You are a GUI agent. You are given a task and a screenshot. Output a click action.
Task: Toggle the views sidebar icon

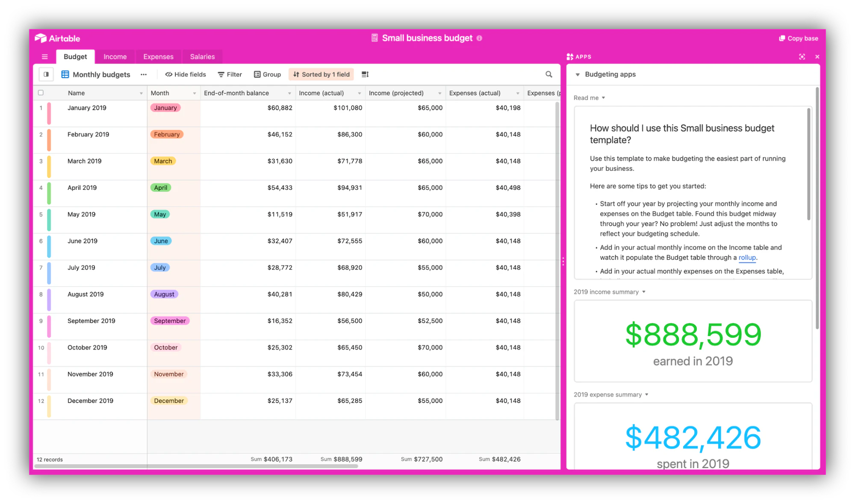(46, 74)
